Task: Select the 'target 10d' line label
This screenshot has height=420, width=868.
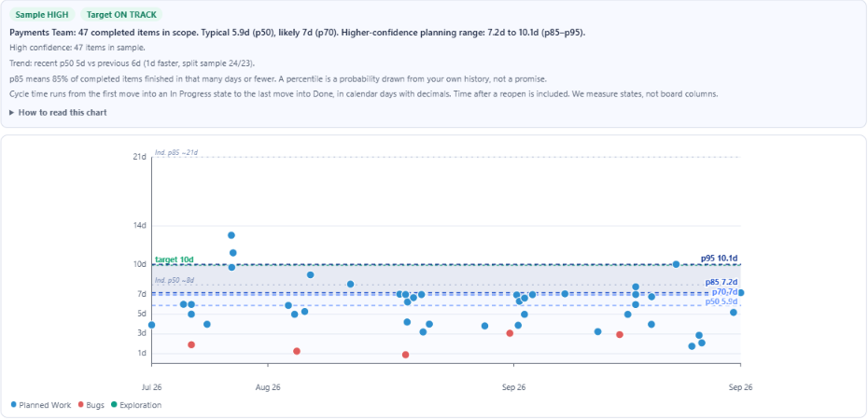Action: pyautogui.click(x=175, y=259)
